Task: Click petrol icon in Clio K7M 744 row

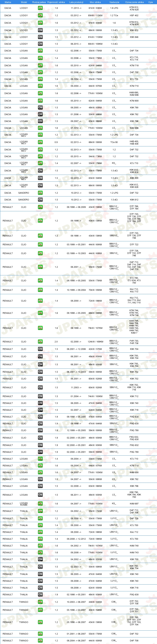Action: (x=40, y=313)
